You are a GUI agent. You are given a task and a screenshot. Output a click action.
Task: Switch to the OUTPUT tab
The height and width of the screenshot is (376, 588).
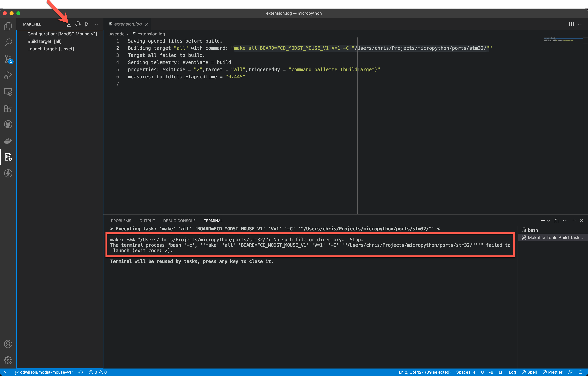click(147, 221)
